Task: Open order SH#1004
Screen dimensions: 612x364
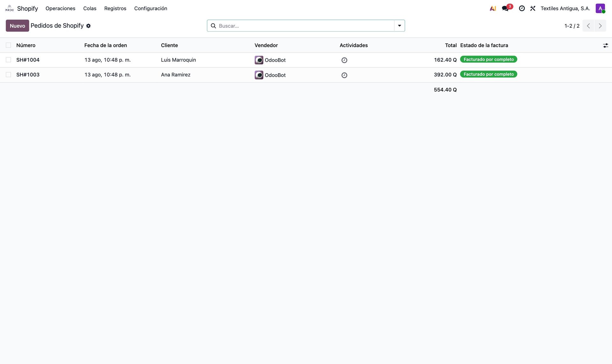Action: point(28,60)
